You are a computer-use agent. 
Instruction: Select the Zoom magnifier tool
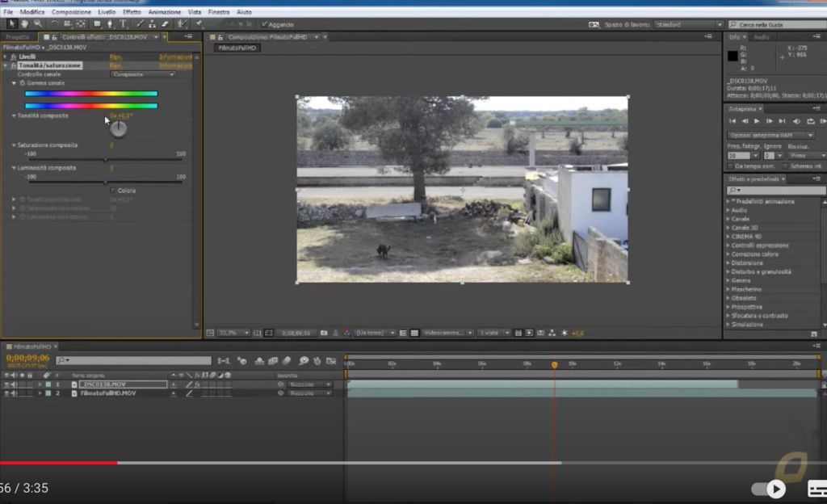[38, 23]
